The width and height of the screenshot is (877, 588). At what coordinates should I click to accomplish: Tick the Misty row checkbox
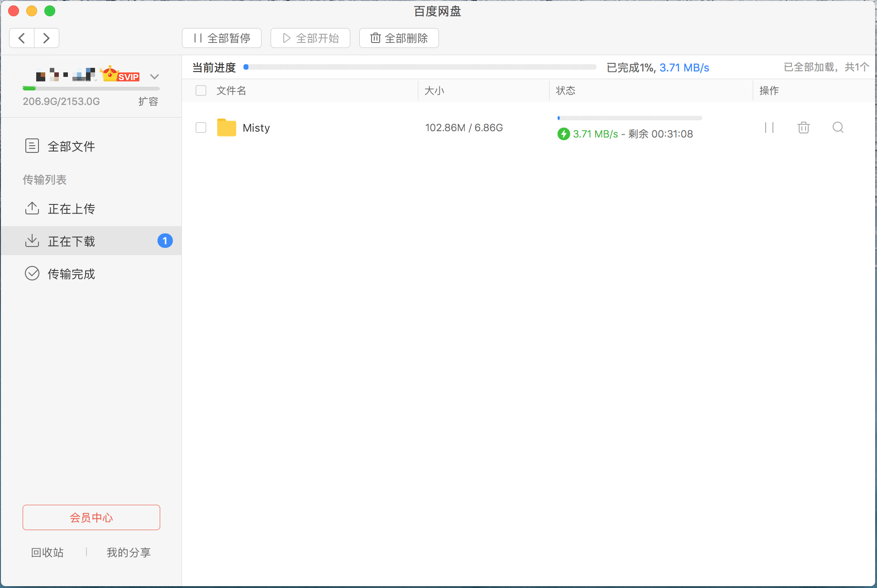pyautogui.click(x=201, y=128)
